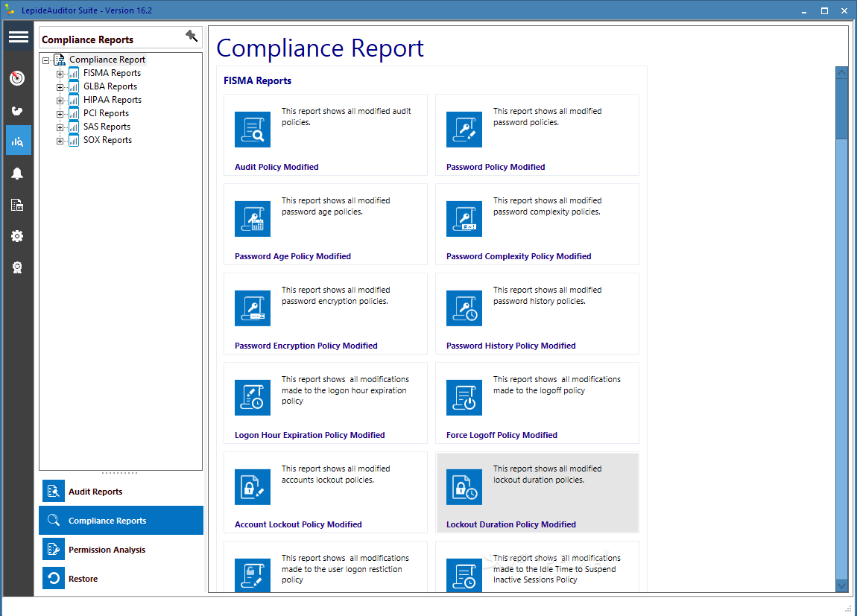This screenshot has width=857, height=616.
Task: Click the Password Policy Modified report icon
Action: pos(464,130)
